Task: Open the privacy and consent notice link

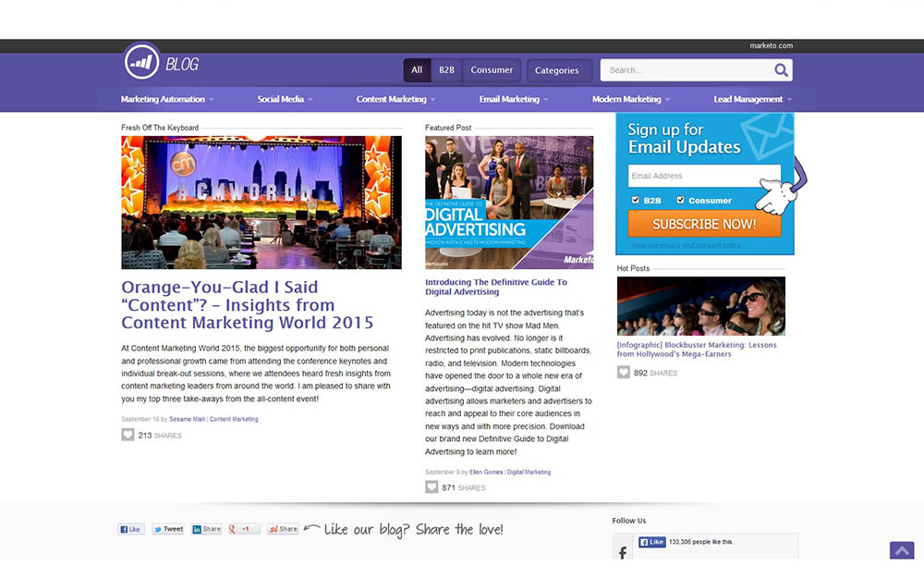Action: [686, 245]
